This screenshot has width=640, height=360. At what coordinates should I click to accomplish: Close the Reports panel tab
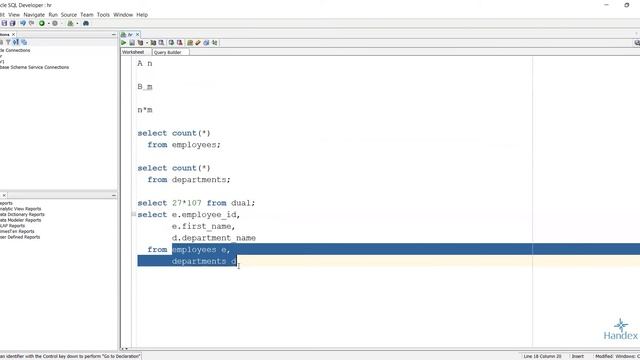4,196
